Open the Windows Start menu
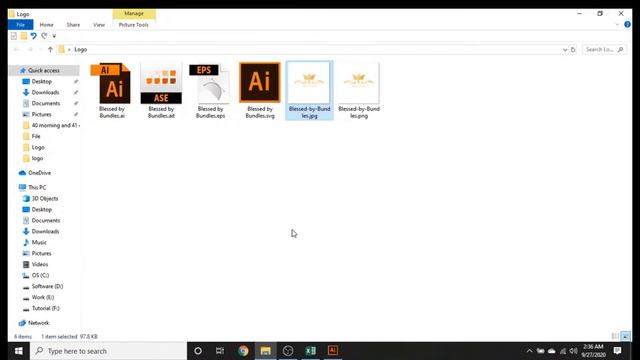The width and height of the screenshot is (640, 360). point(19,351)
